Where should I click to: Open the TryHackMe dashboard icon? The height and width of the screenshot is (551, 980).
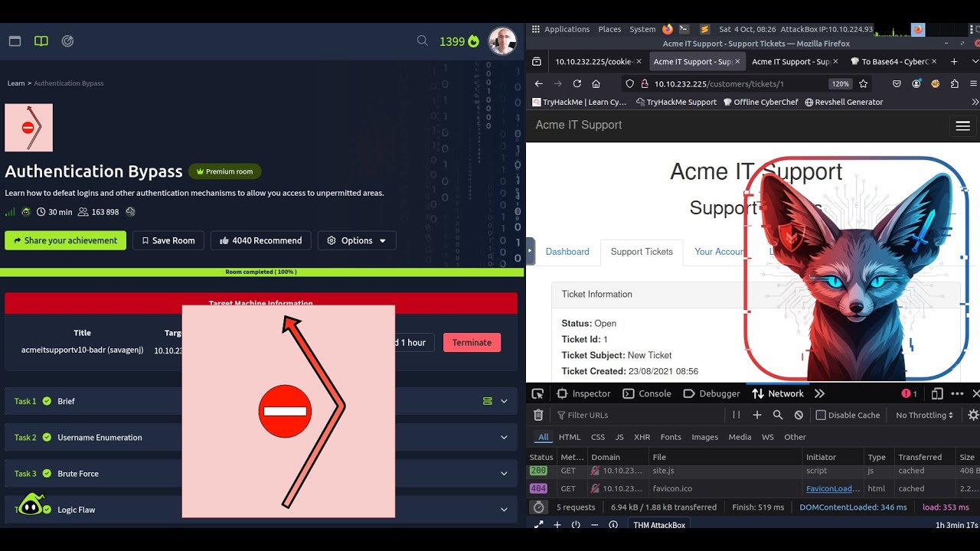pyautogui.click(x=15, y=41)
